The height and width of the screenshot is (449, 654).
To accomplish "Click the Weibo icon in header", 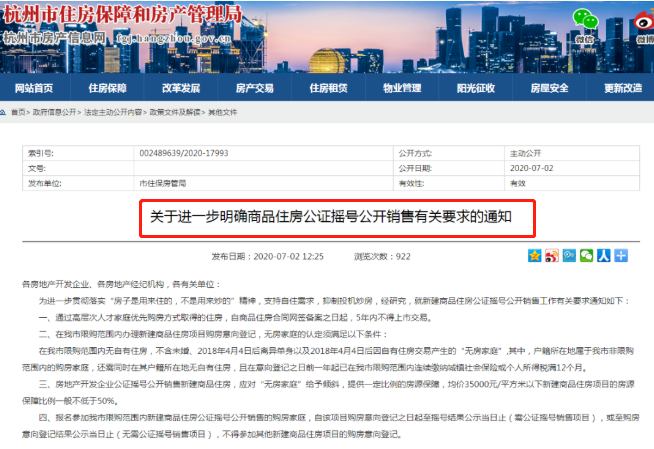I will [644, 20].
